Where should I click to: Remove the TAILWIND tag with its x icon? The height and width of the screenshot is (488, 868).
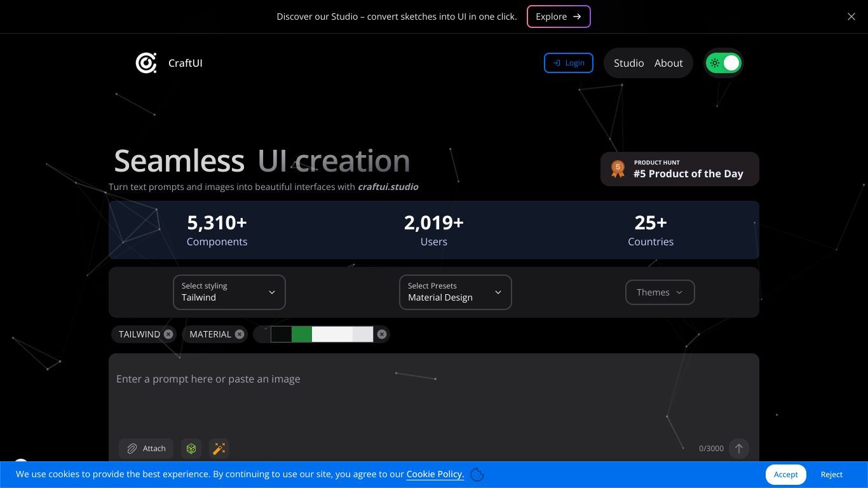click(x=168, y=334)
